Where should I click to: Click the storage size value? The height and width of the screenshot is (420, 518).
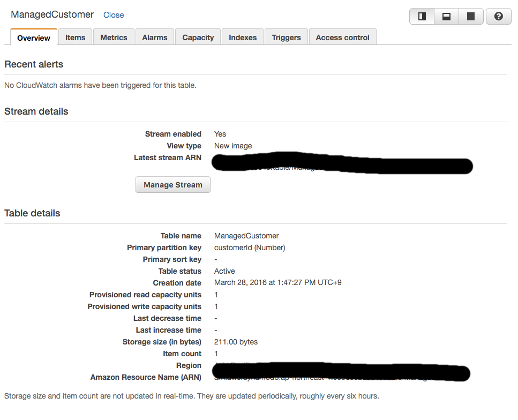(236, 342)
